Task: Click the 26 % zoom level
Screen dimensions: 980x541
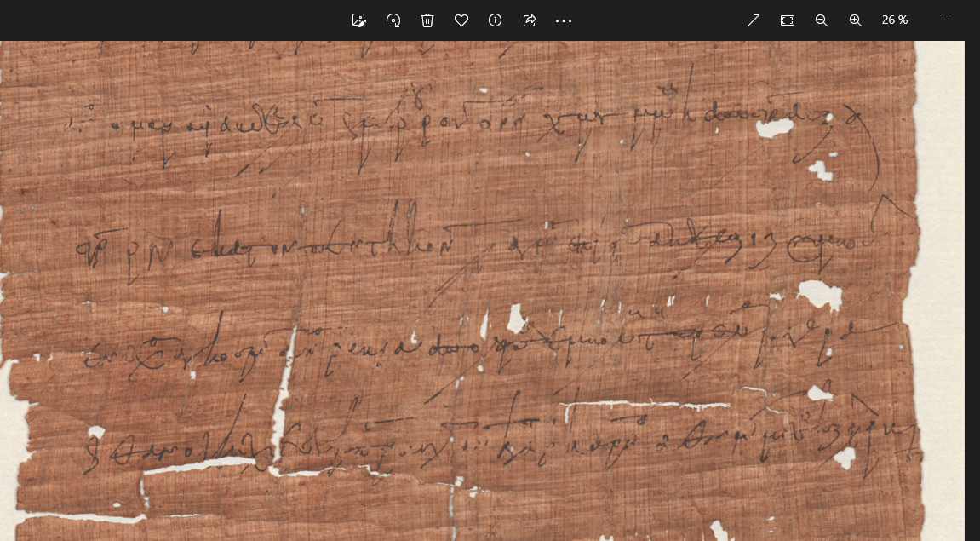Action: point(894,20)
